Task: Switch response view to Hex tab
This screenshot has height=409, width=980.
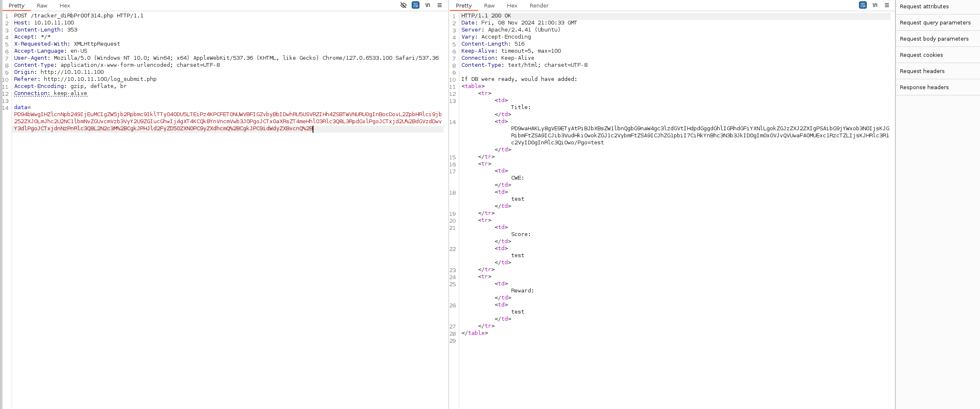Action: [x=512, y=5]
